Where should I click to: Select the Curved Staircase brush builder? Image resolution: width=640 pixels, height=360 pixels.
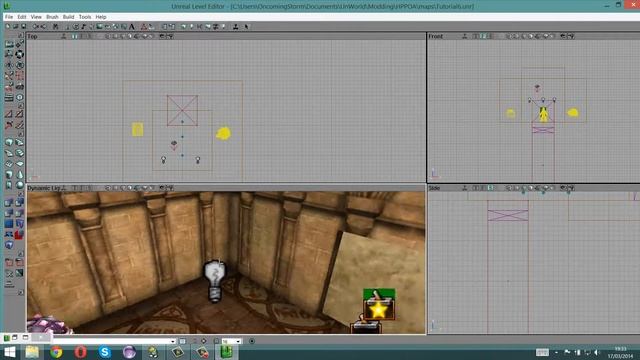point(19,142)
